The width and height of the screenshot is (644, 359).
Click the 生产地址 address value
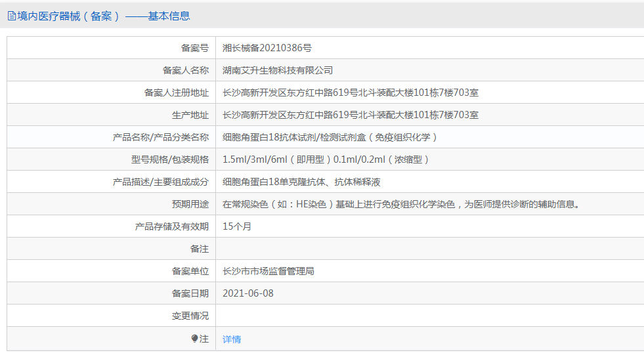351,115
